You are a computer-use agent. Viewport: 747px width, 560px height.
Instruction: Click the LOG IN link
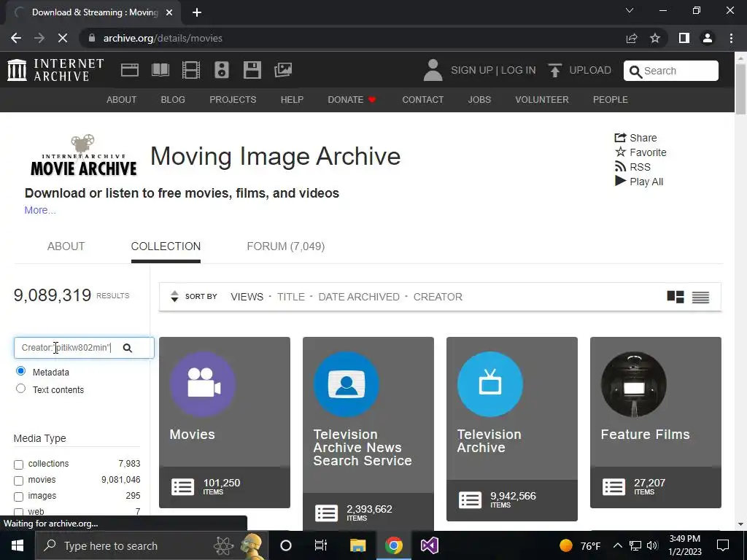coord(519,70)
